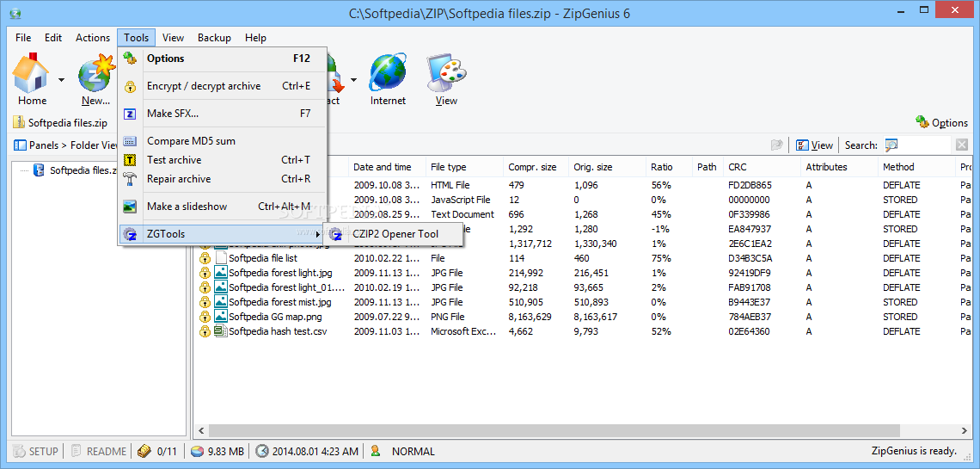Click the Test archive yellow T icon
The height and width of the screenshot is (469, 980).
[130, 160]
